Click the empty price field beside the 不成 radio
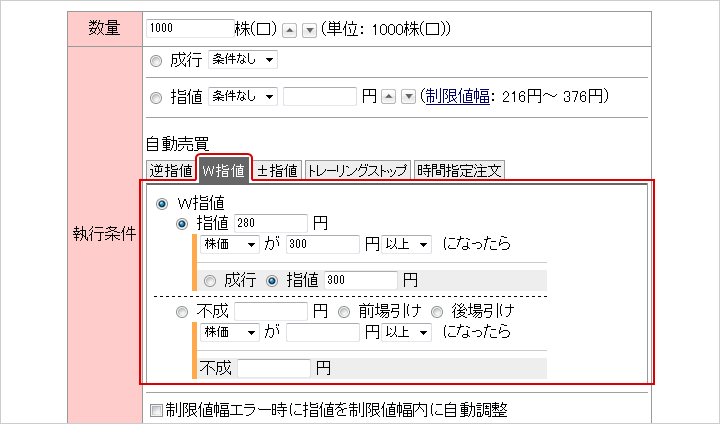Screen dimensions: 720x424 [x=271, y=311]
